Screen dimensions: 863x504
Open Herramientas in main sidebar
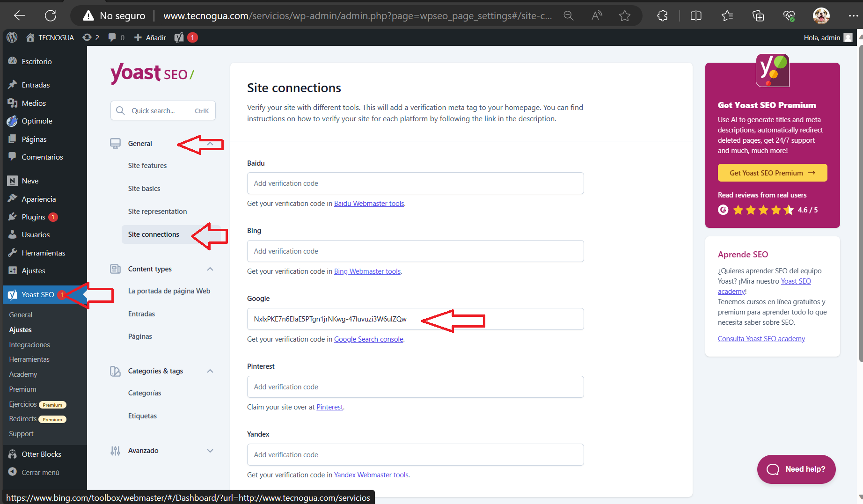pos(44,253)
